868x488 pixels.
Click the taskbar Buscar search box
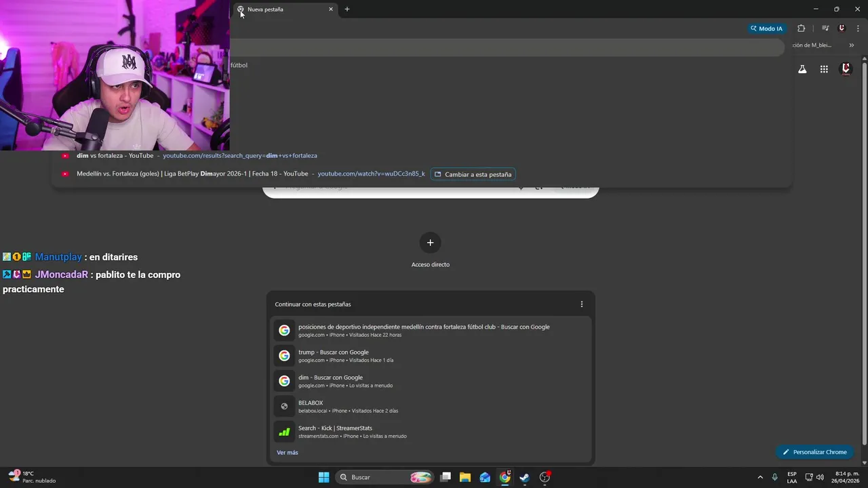click(x=385, y=477)
